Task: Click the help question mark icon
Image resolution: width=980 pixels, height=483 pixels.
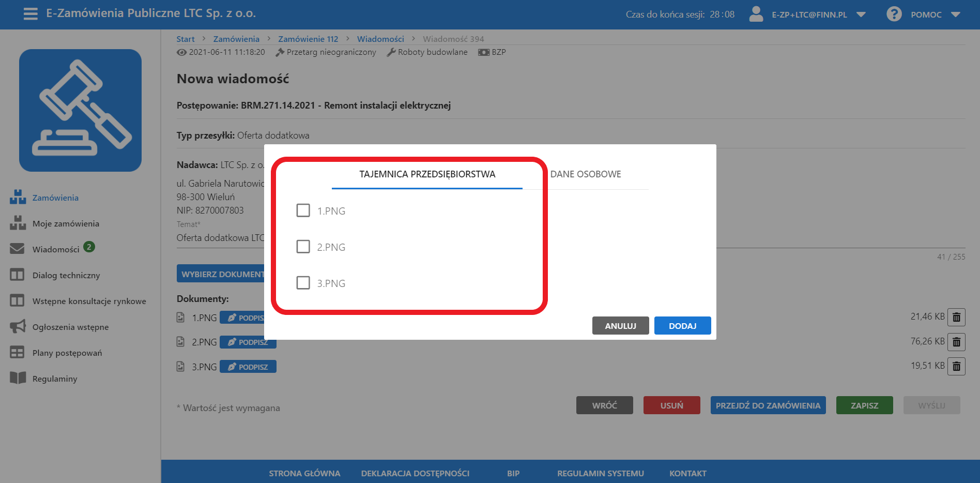Action: (x=894, y=14)
